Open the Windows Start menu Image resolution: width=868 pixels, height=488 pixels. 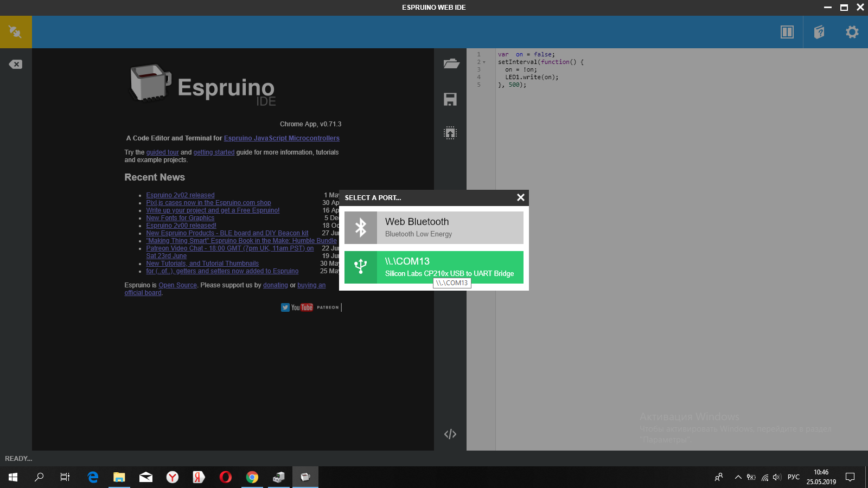click(x=13, y=477)
